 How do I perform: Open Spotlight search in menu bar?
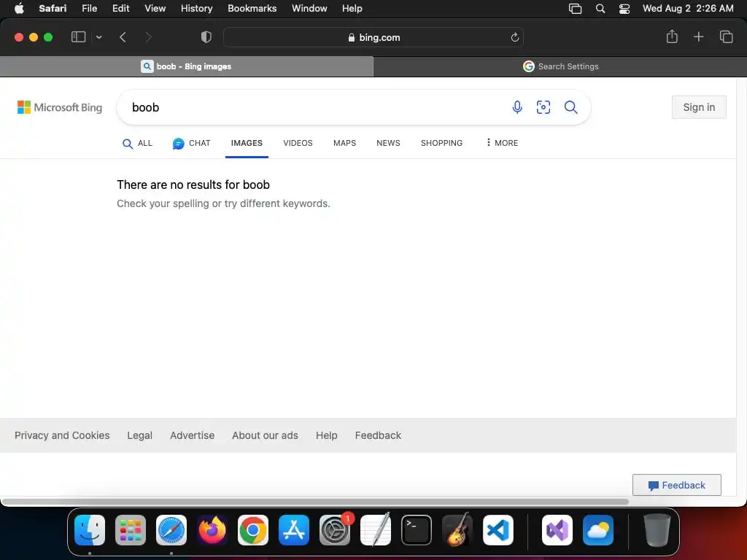click(600, 9)
